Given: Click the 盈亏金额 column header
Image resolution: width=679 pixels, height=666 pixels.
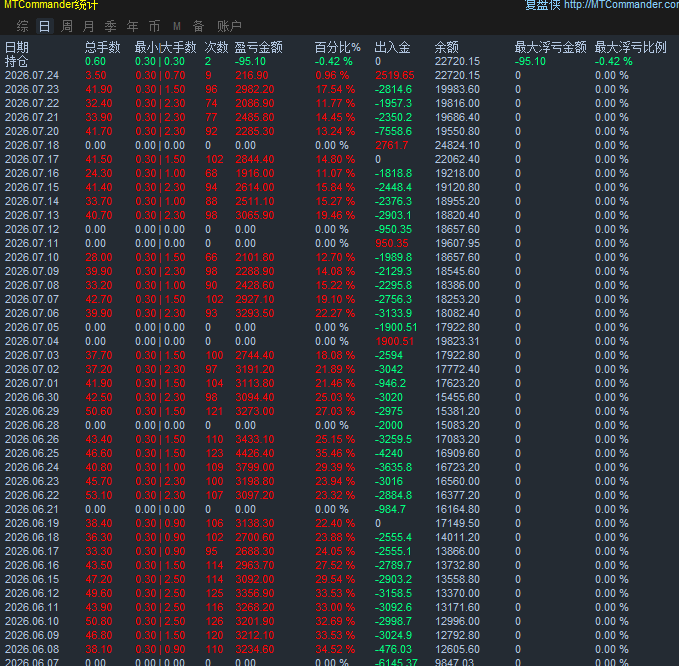Looking at the screenshot, I should coord(259,47).
